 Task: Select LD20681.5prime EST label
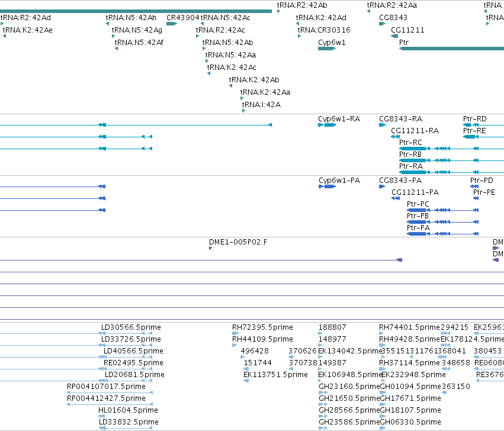[x=134, y=375]
